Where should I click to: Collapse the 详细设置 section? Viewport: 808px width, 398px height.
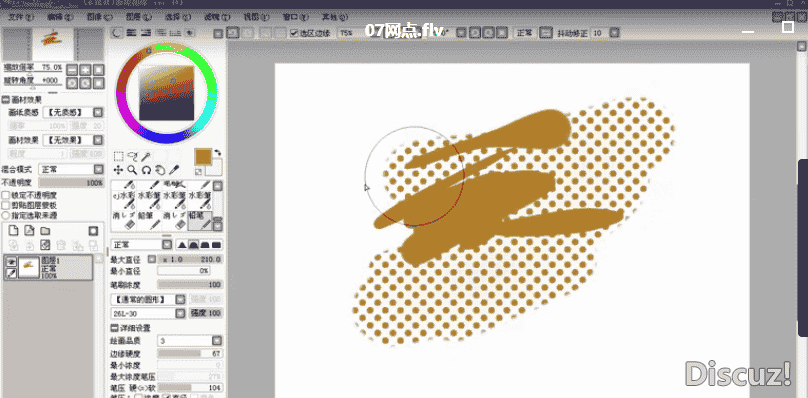[x=114, y=328]
